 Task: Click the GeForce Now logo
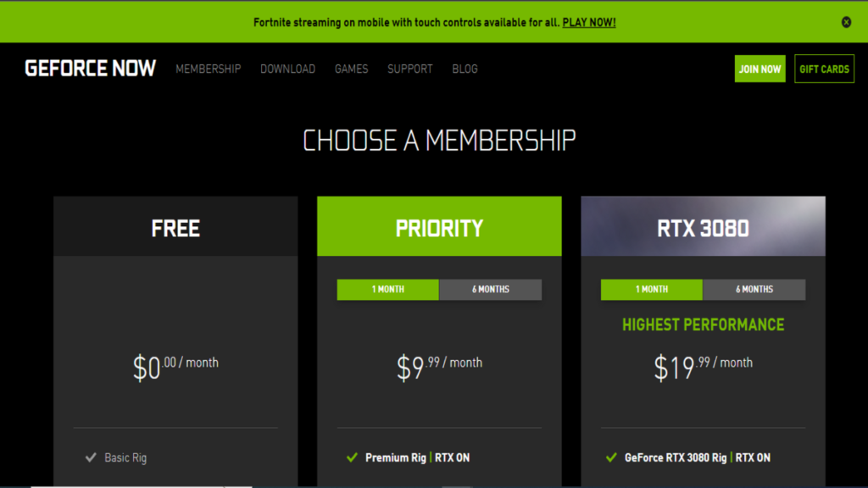click(x=90, y=69)
